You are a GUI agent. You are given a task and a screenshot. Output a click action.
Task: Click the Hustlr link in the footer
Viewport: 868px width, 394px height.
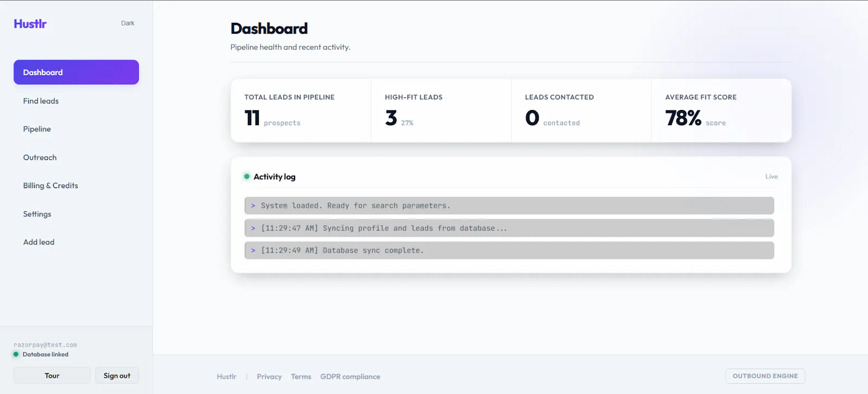click(x=227, y=377)
